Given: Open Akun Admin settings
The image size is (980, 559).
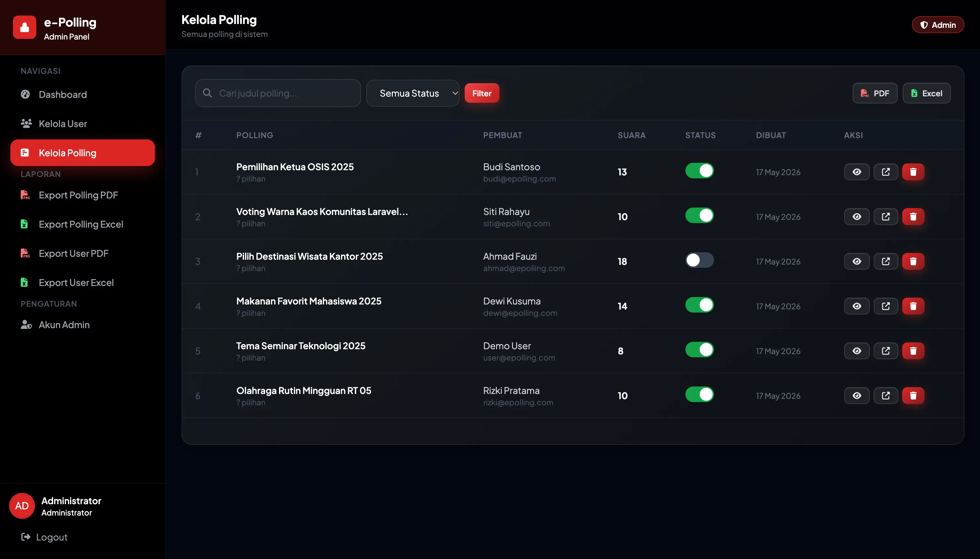Looking at the screenshot, I should coord(83,325).
